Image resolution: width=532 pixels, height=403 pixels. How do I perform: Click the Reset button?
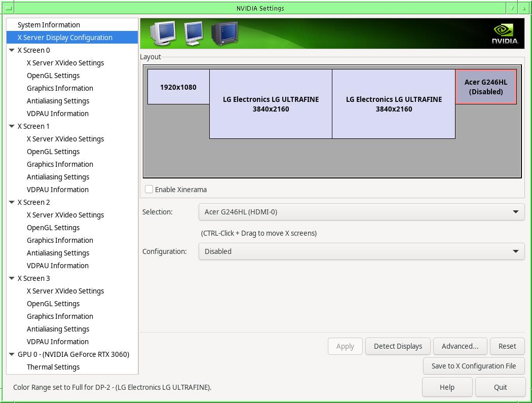(507, 346)
